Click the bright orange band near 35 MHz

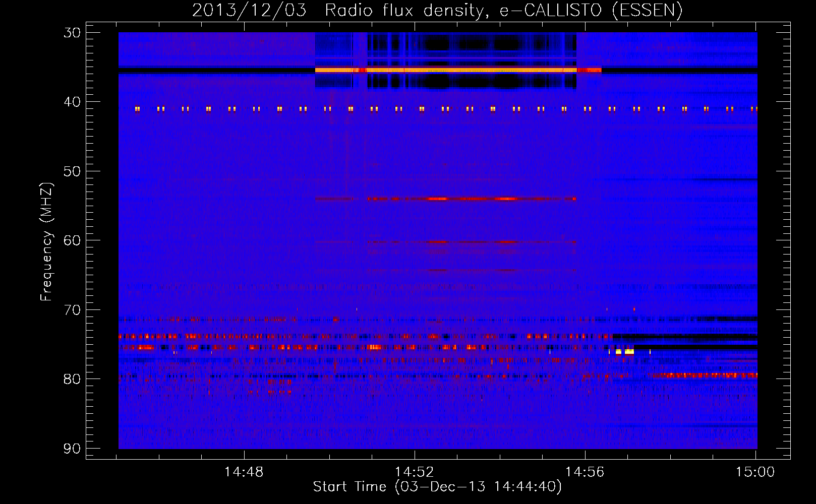click(446, 70)
